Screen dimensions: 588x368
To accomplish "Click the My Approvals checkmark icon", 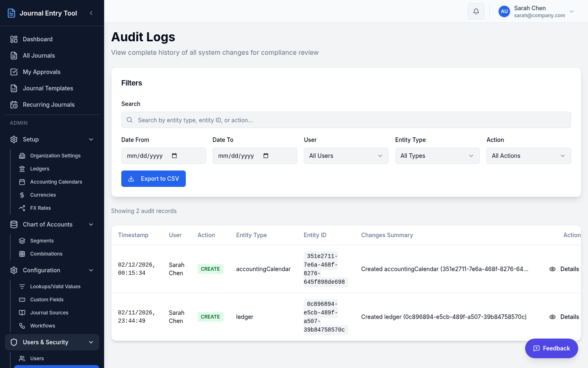I will 14,72.
